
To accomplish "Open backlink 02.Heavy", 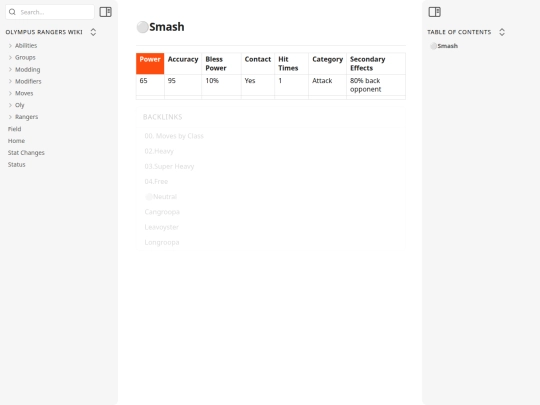I will (x=159, y=151).
